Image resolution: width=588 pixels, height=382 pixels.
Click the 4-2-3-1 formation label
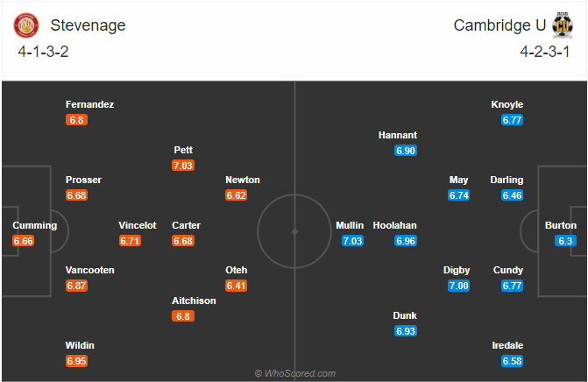[544, 52]
